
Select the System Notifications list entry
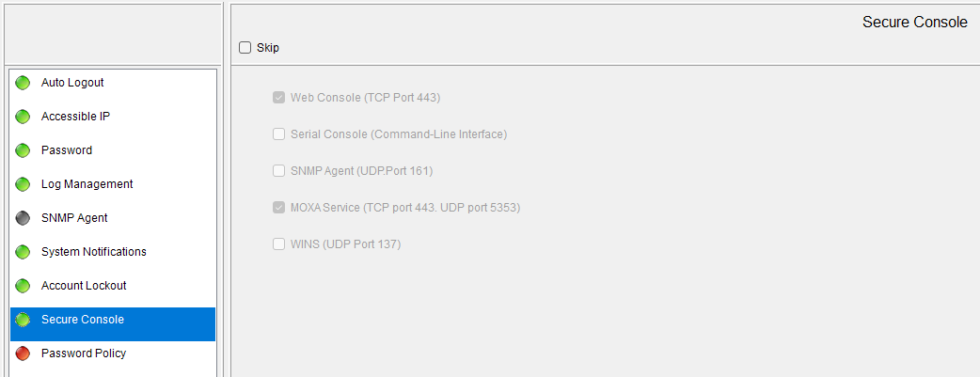pos(93,252)
